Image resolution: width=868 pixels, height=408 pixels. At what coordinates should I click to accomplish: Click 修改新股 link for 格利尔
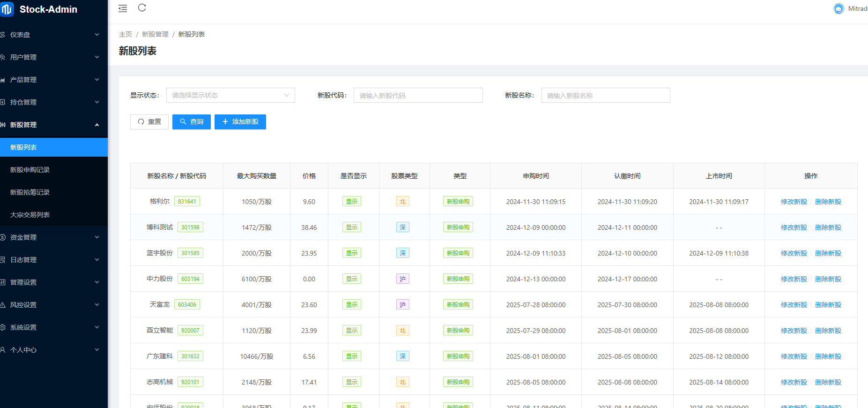tap(794, 202)
